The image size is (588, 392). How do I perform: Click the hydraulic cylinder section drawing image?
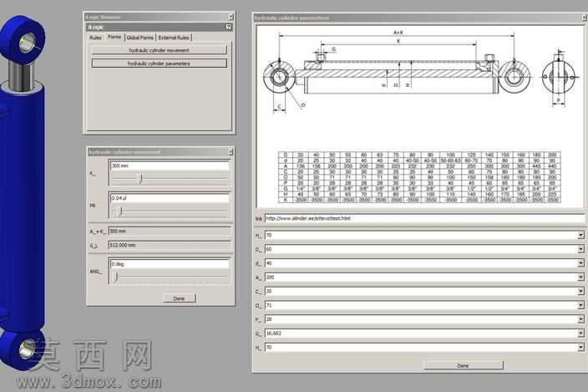pyautogui.click(x=420, y=71)
